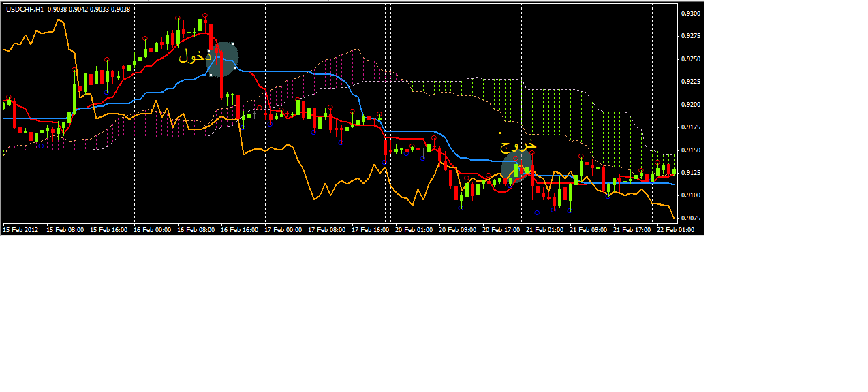Click the 0.9225 price axis label

click(x=690, y=82)
